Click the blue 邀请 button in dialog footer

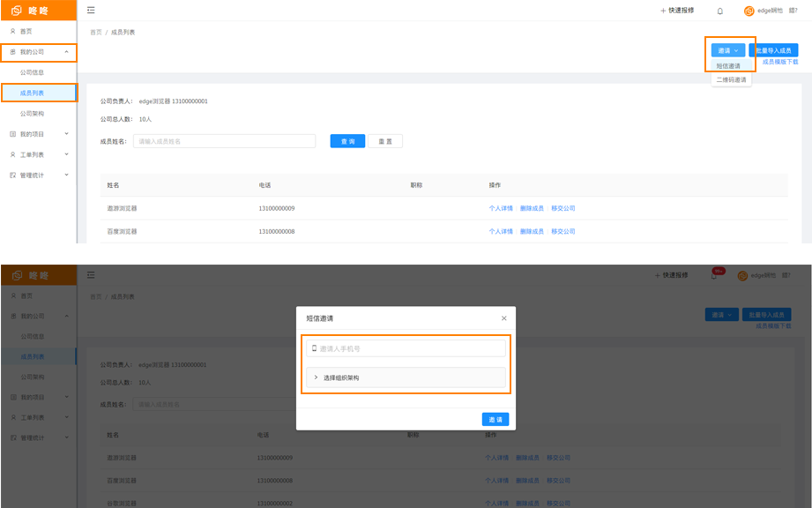click(495, 420)
